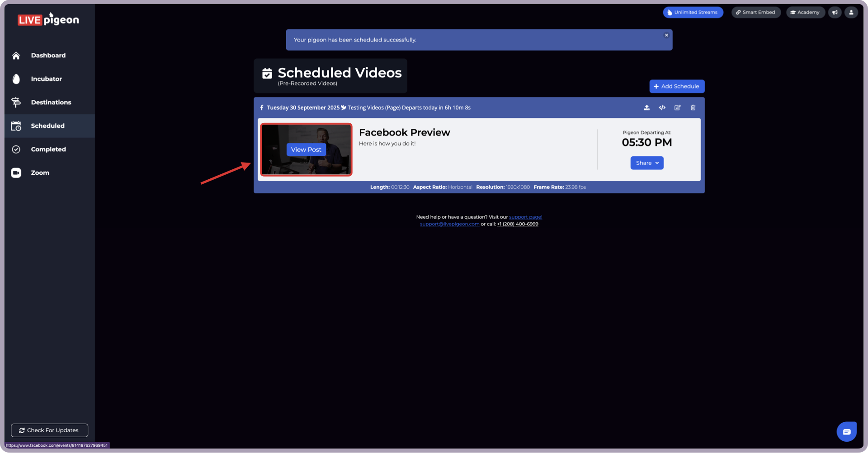Viewport: 868px width, 453px height.
Task: Dismiss the scheduled successfully notification
Action: pyautogui.click(x=666, y=35)
